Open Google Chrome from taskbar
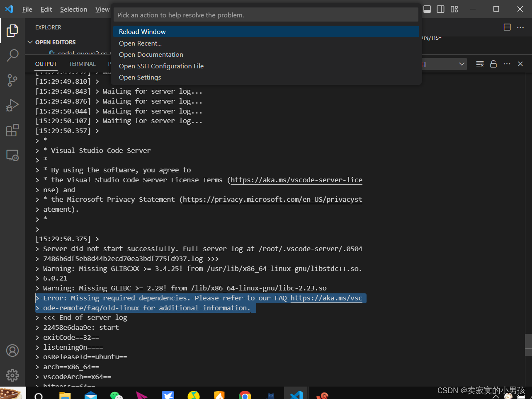The image size is (532, 399). coord(245,396)
